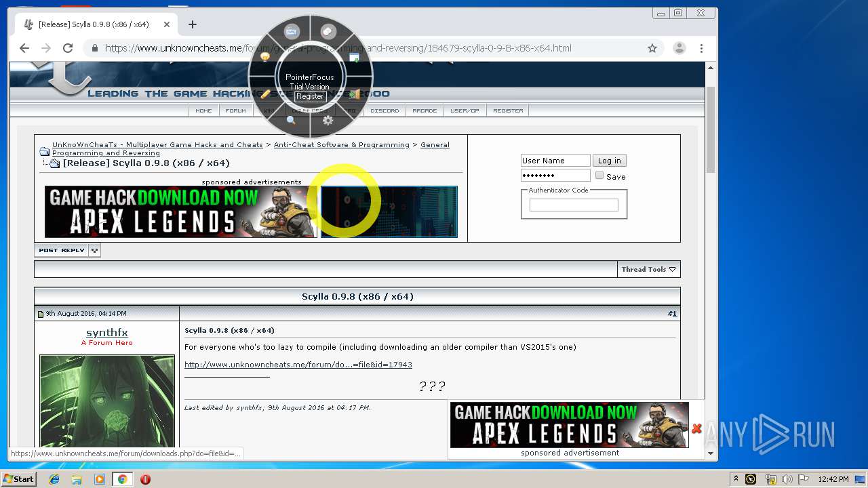
Task: Click the small icon beside POST REPLY
Action: click(95, 250)
